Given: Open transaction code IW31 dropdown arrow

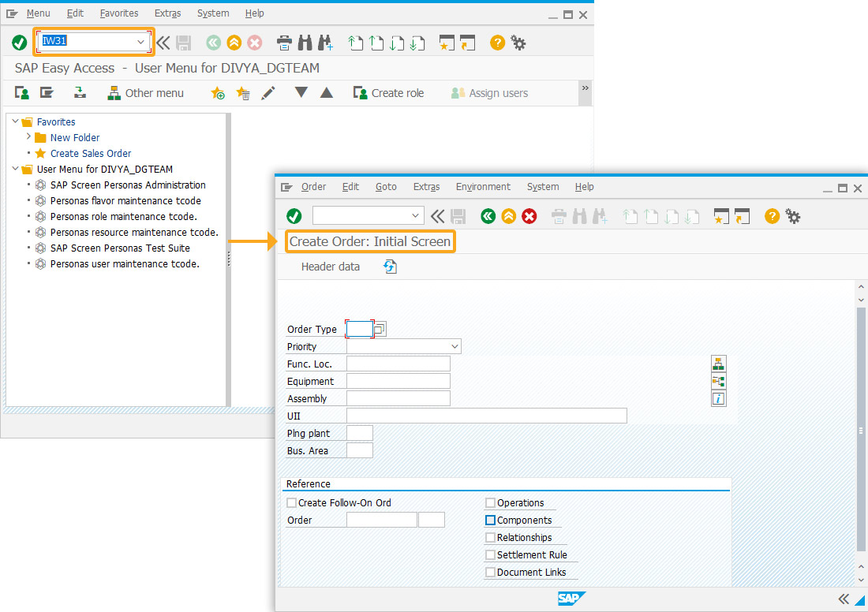Looking at the screenshot, I should (140, 42).
